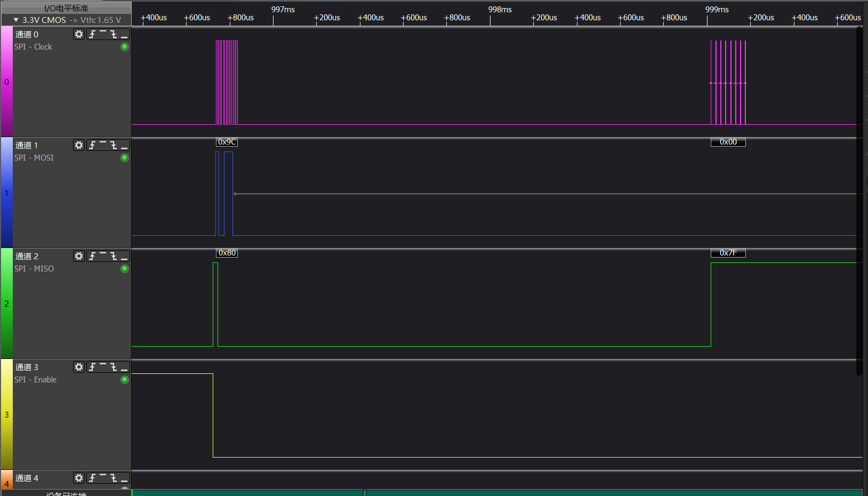Select the 通道 4 channel name
The width and height of the screenshot is (868, 496).
tap(27, 478)
